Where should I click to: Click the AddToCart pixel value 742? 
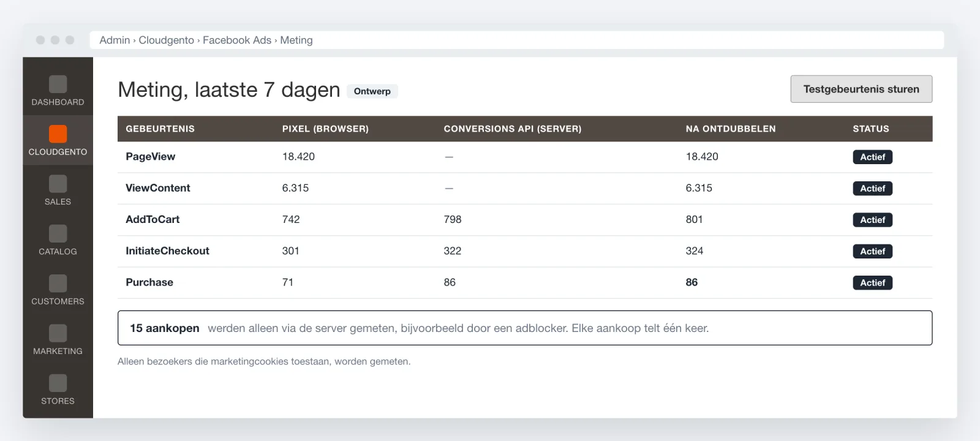pos(291,219)
